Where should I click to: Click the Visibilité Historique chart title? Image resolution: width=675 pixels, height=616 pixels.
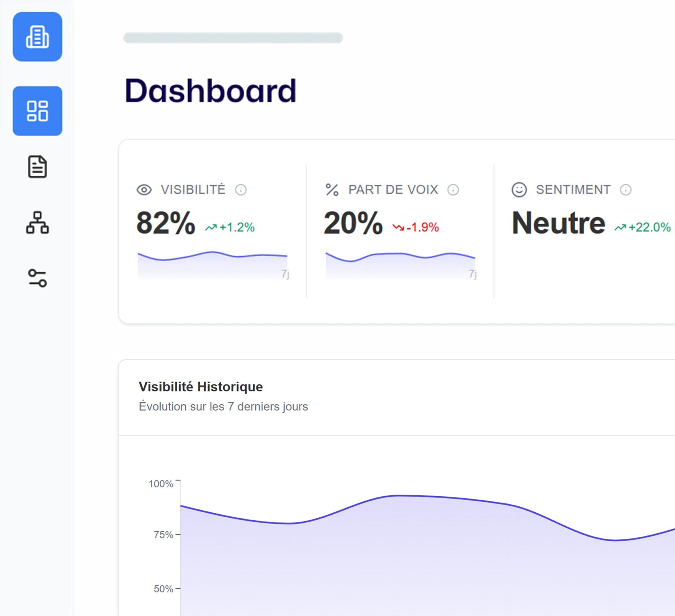point(201,387)
